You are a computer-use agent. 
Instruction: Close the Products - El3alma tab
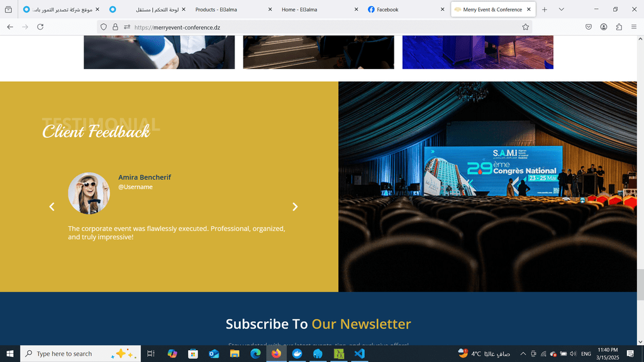click(270, 9)
